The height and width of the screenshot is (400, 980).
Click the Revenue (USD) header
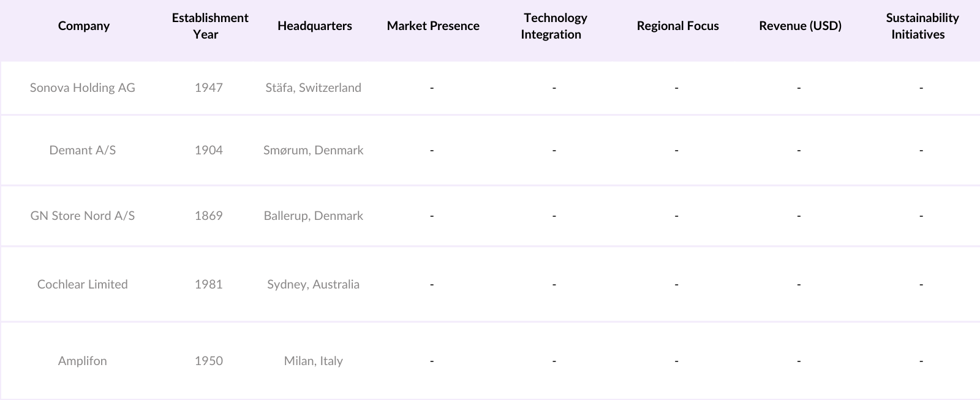pyautogui.click(x=800, y=26)
